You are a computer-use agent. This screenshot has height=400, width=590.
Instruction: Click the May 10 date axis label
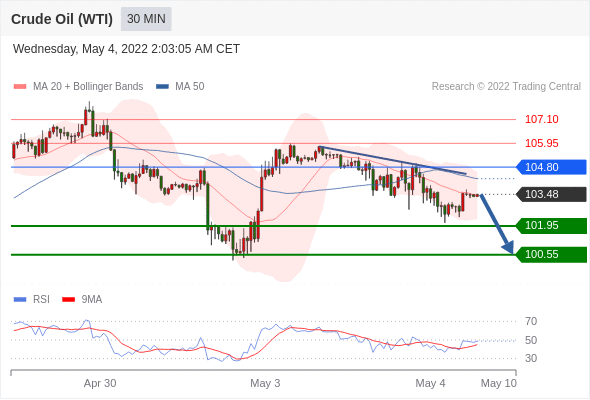[x=499, y=383]
